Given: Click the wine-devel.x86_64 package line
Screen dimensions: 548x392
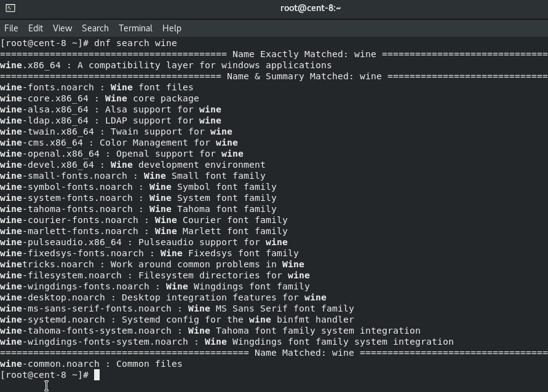Looking at the screenshot, I should [x=132, y=165].
